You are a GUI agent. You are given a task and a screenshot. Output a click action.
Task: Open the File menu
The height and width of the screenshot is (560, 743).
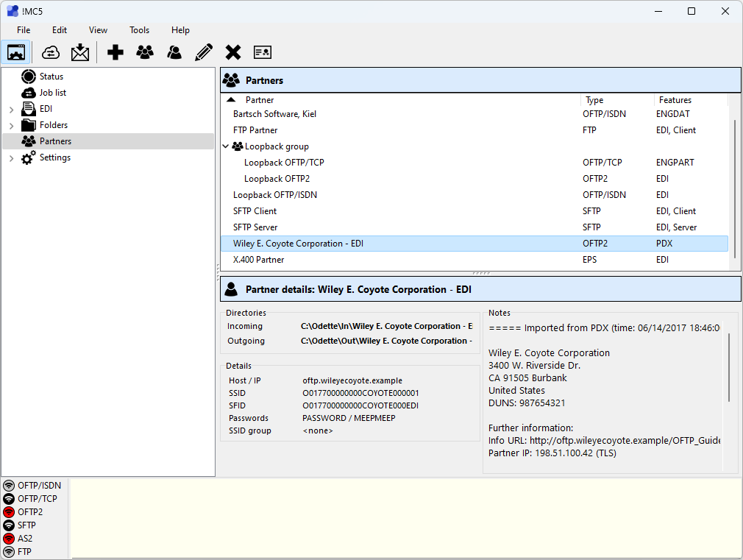tap(24, 30)
